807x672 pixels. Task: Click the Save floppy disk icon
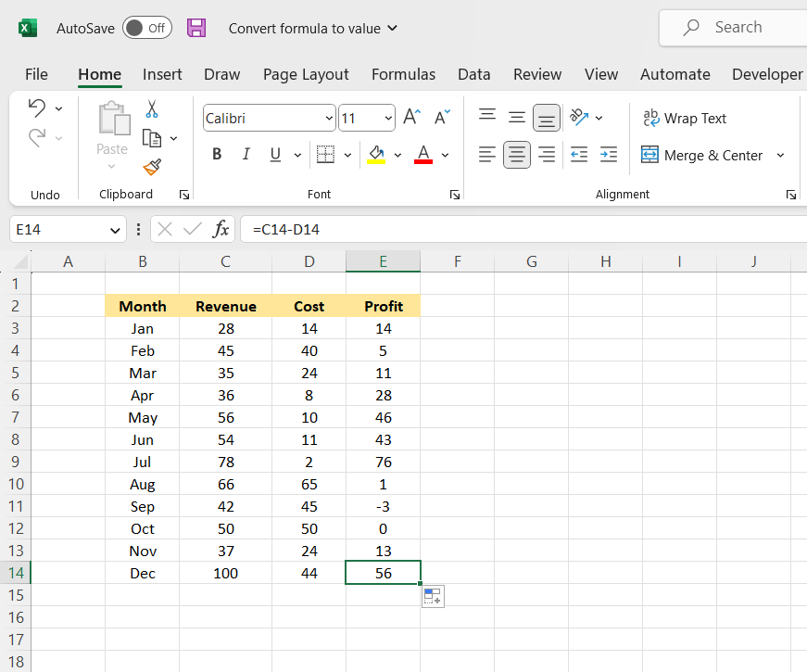click(196, 28)
